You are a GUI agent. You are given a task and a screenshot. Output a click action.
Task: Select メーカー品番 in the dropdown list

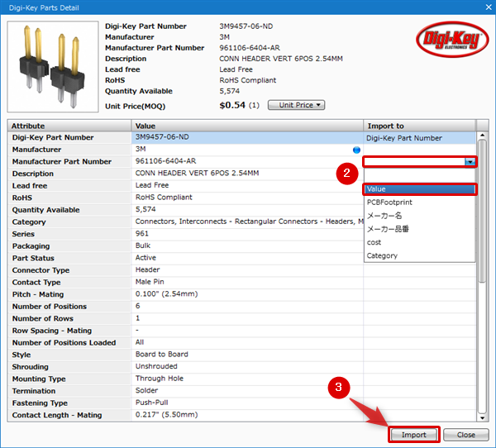pos(419,229)
